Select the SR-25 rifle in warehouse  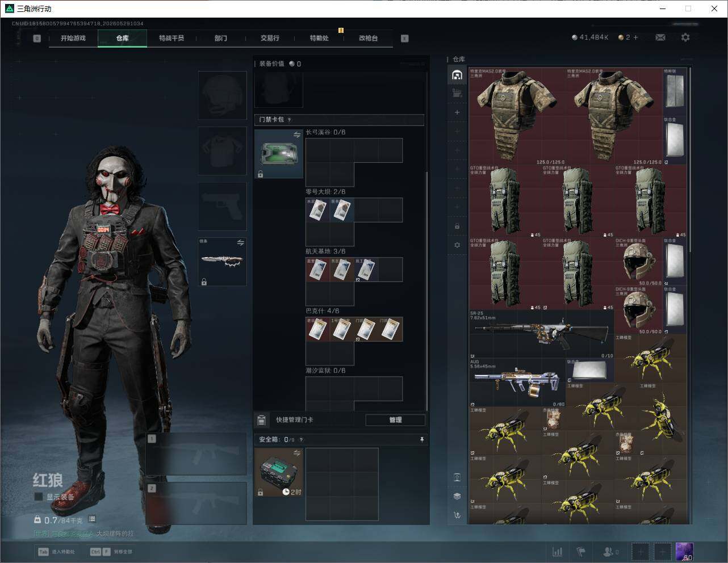click(x=542, y=334)
